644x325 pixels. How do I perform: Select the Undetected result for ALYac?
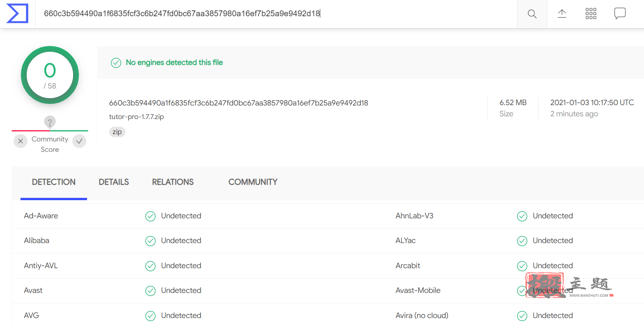click(x=553, y=240)
